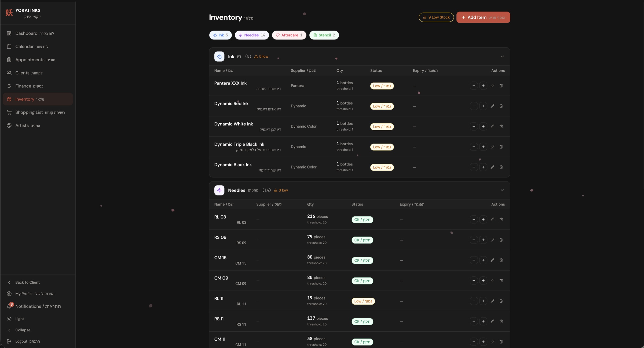Delete the Pantera XXX Ink row
Screen dimensions: 644x348
pos(501,86)
